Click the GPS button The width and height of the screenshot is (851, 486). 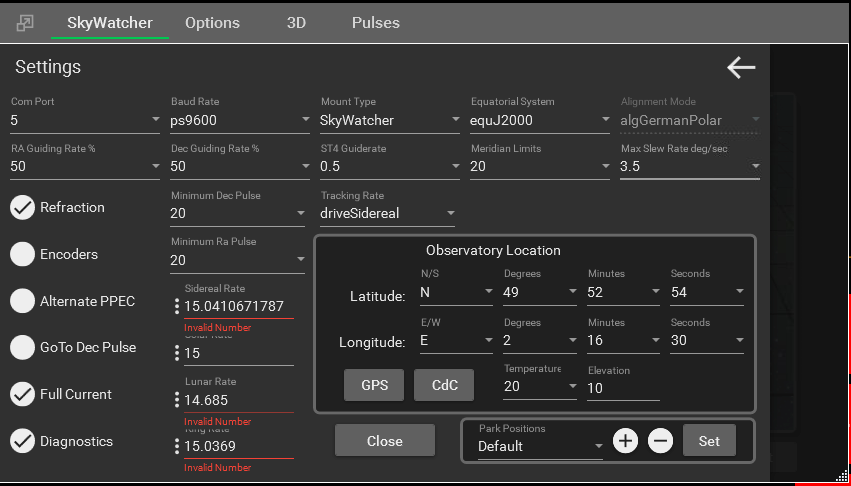point(374,385)
